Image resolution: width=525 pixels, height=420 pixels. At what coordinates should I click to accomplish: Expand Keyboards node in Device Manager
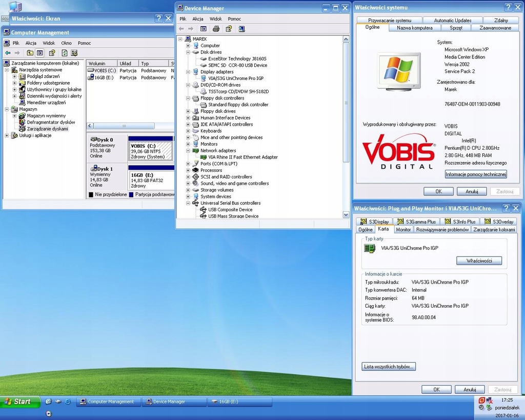[188, 131]
